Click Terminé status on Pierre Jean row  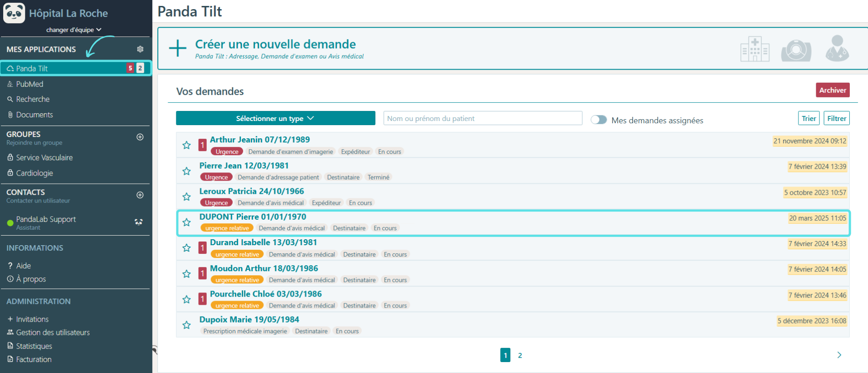(379, 177)
